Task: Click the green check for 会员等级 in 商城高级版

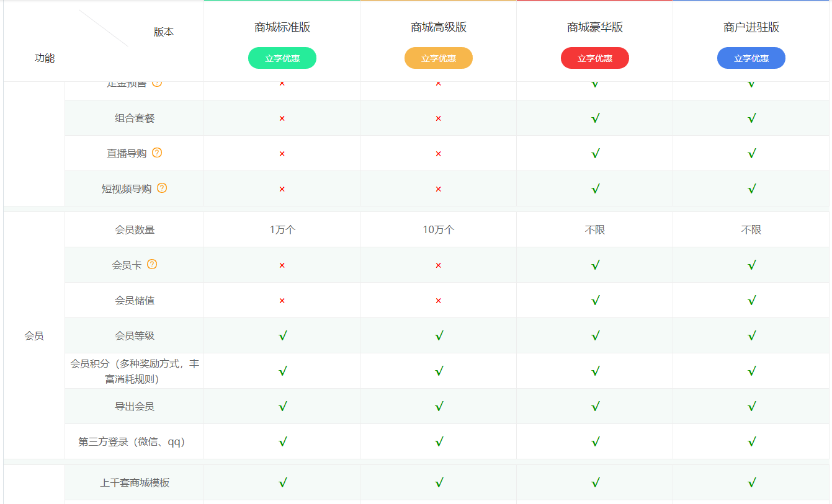Action: click(439, 336)
